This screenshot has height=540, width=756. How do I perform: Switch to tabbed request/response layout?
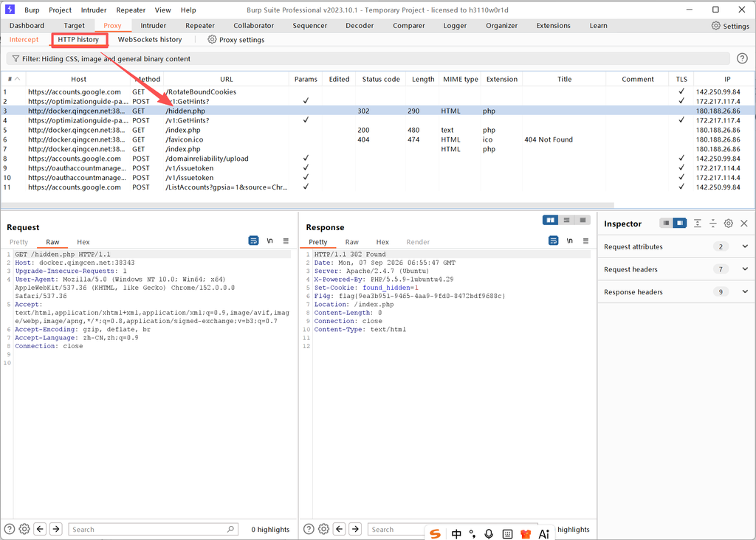[x=583, y=220]
